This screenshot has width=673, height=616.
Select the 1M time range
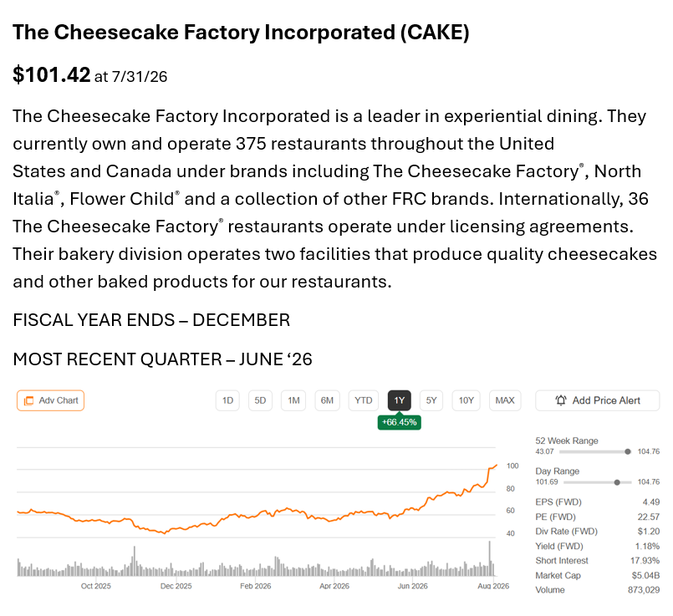[293, 400]
